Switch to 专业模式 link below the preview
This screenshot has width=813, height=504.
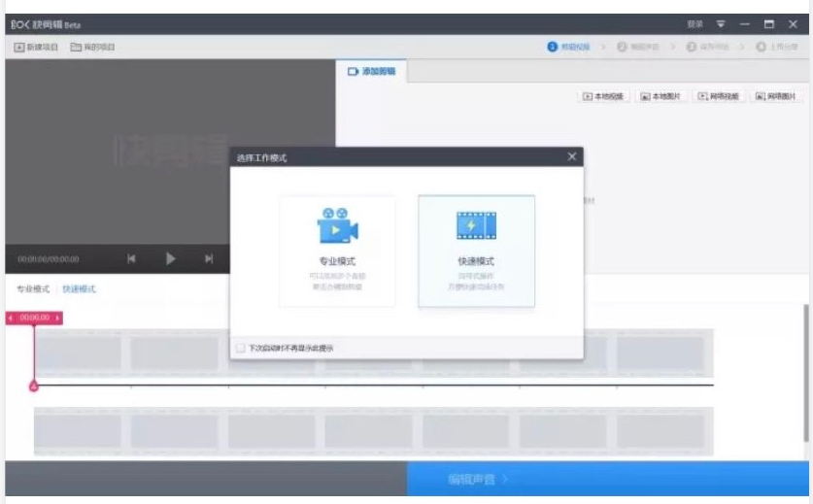click(x=33, y=288)
